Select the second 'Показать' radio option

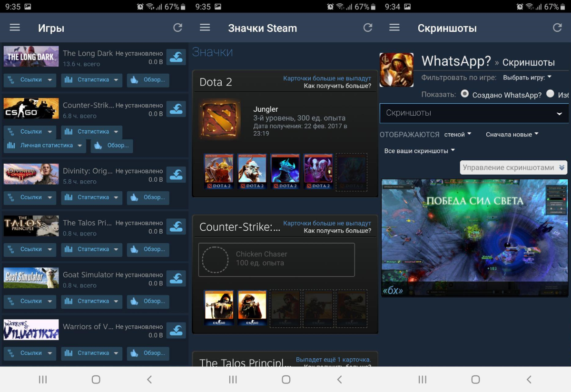551,94
